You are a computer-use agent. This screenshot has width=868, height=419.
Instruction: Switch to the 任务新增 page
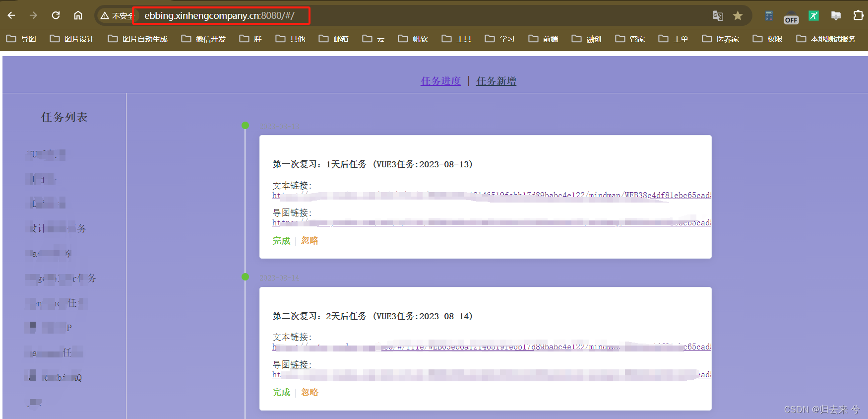point(496,81)
